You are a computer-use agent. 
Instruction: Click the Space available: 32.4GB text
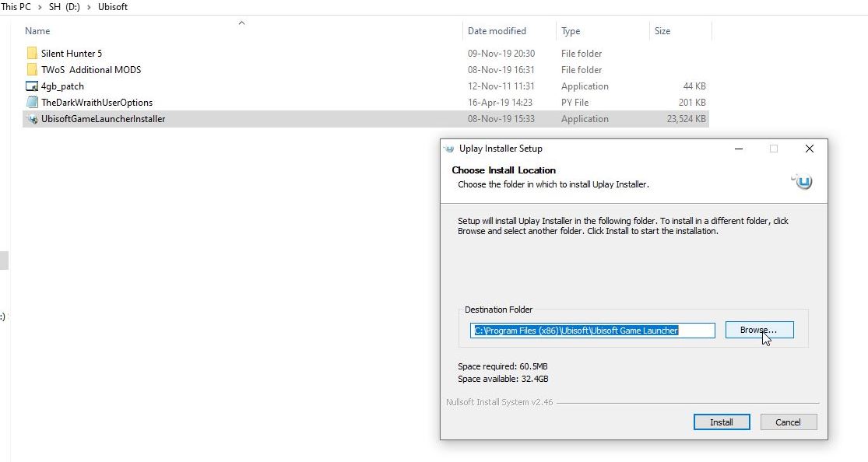(x=503, y=379)
